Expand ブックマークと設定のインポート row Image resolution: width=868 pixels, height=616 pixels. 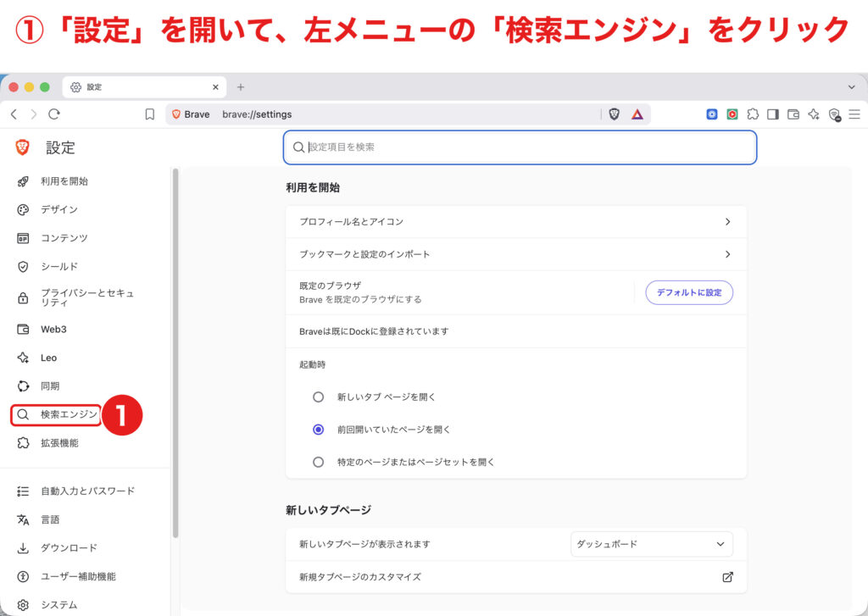point(516,254)
